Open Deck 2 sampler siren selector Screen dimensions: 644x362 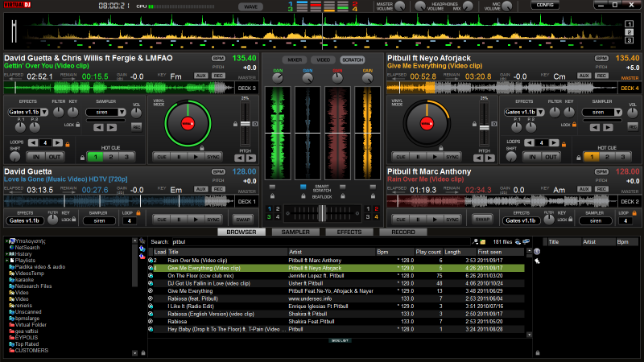point(596,220)
